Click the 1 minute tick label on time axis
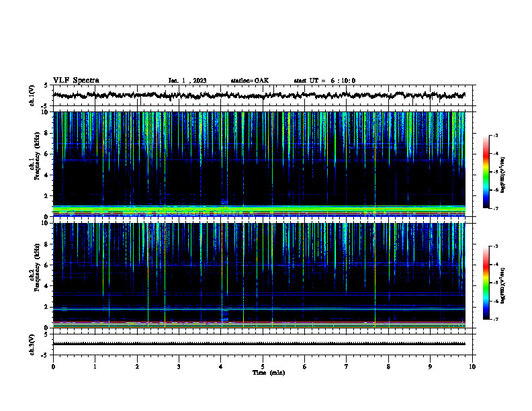 click(x=95, y=367)
